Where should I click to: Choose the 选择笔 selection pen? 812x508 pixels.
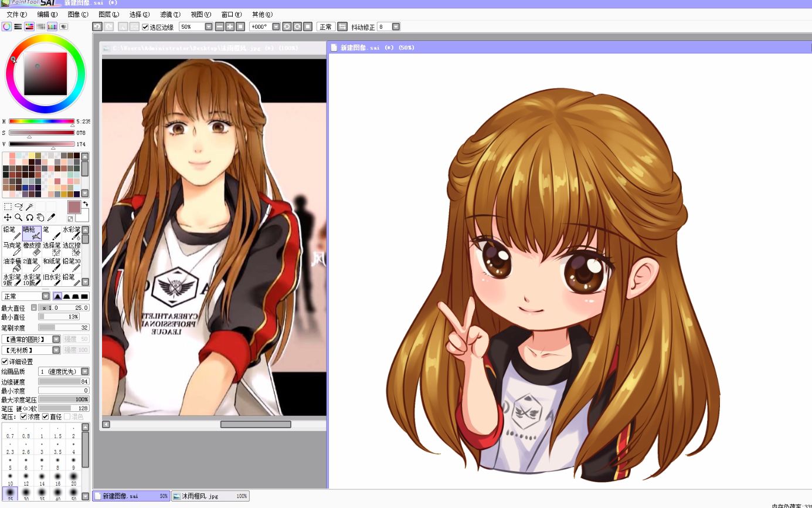[x=52, y=249]
